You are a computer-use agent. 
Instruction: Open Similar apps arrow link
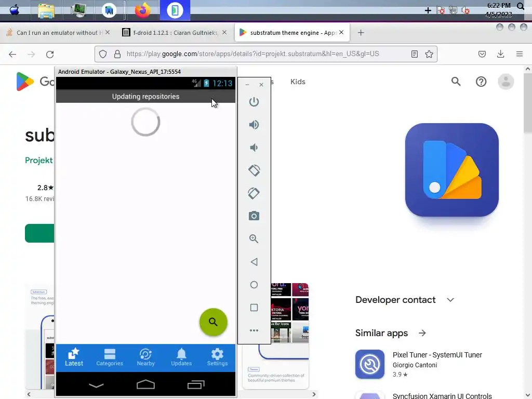[422, 333]
